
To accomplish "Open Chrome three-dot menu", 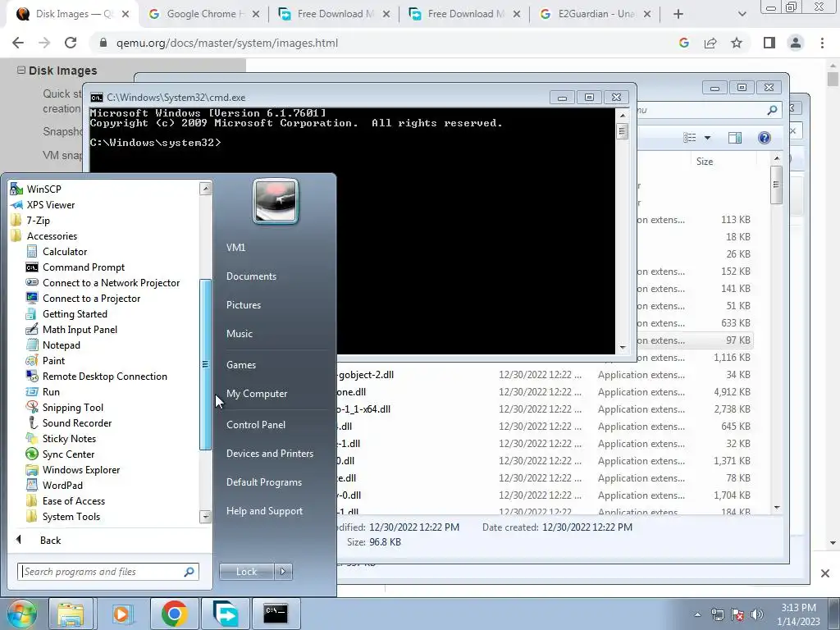I will [822, 43].
